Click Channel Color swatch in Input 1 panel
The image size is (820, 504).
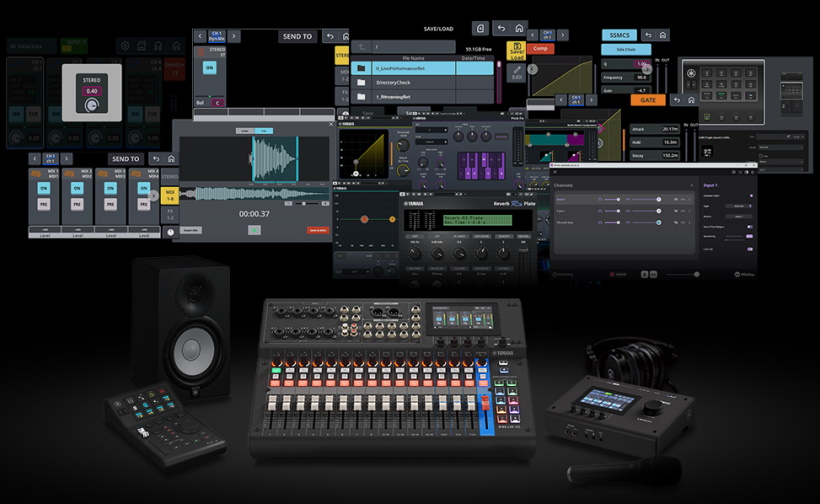click(x=751, y=196)
